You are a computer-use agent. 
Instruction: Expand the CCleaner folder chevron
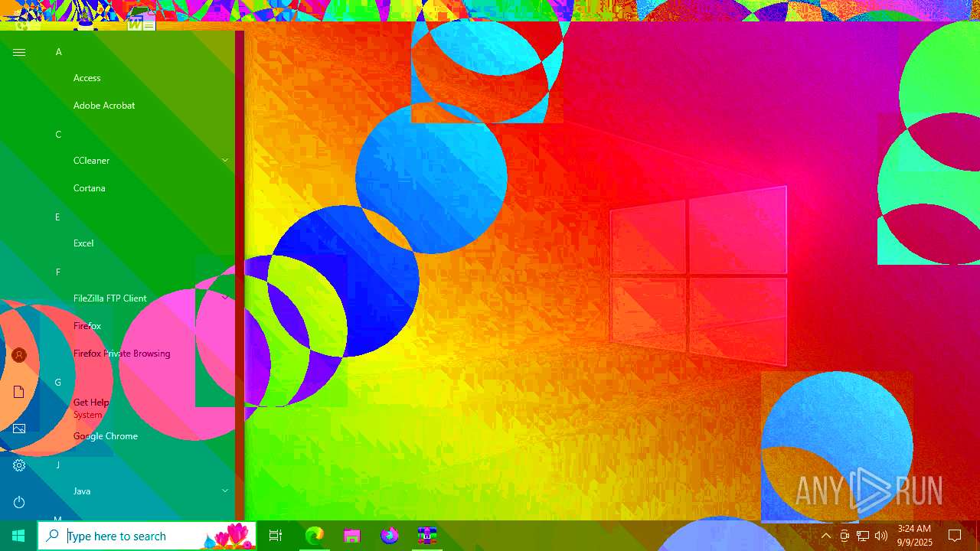(225, 161)
